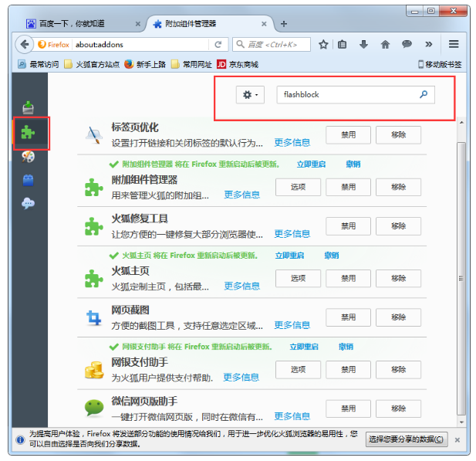This screenshot has width=476, height=461.
Task: Expand the gear tools dropdown
Action: 250,95
